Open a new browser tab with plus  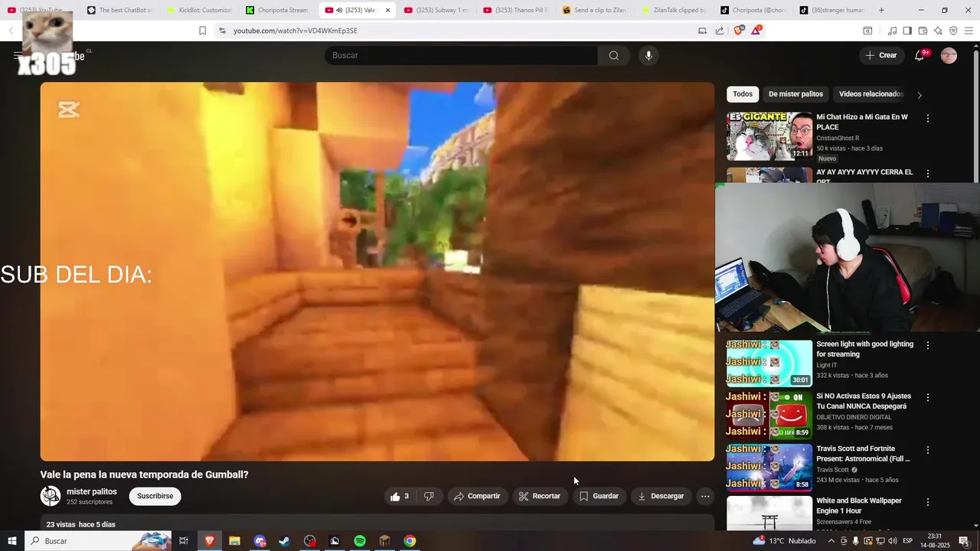click(881, 10)
